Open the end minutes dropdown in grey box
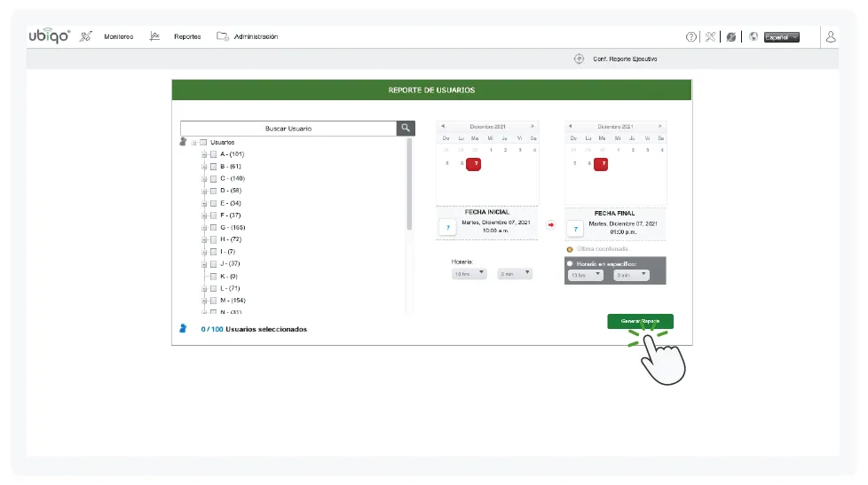The image size is (868, 485). pos(631,275)
